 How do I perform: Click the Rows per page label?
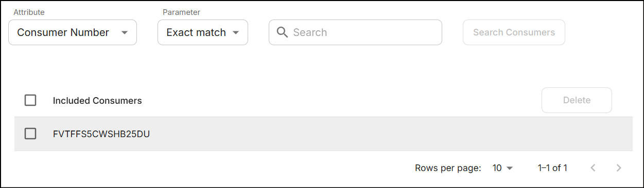pos(448,168)
